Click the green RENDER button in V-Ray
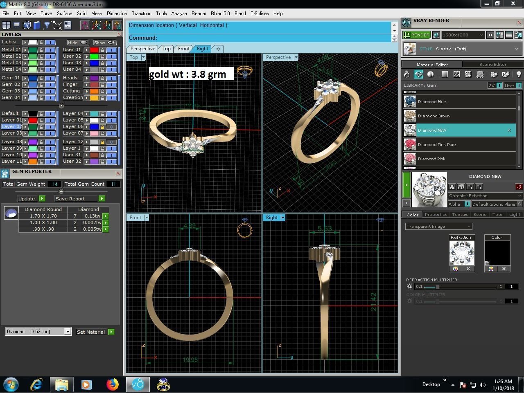Screen dimensions: 524x420 click(416, 35)
